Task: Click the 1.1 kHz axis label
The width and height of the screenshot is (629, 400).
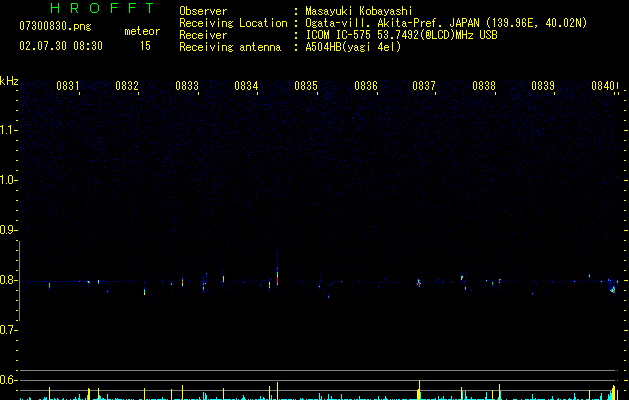Action: [8, 130]
